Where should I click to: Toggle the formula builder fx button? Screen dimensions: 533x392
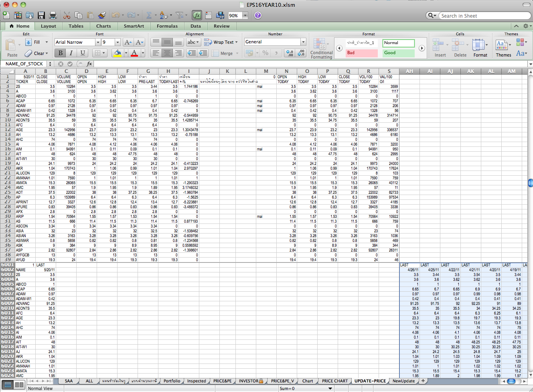click(x=197, y=15)
